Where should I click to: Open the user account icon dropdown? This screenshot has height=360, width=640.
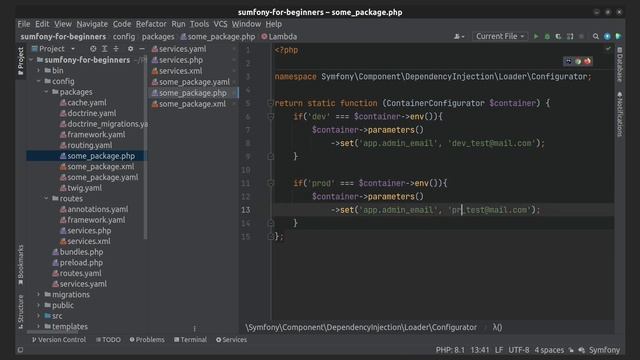click(x=459, y=36)
